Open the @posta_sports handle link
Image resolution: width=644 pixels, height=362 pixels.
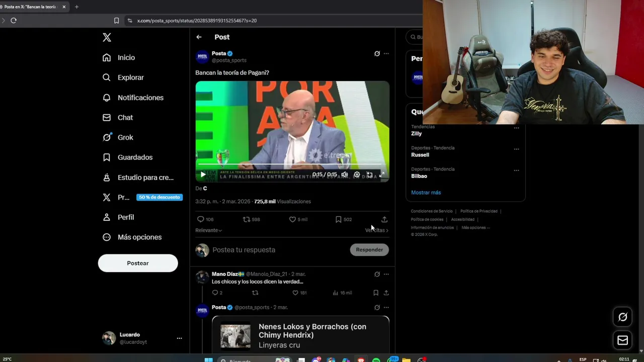coord(229,60)
